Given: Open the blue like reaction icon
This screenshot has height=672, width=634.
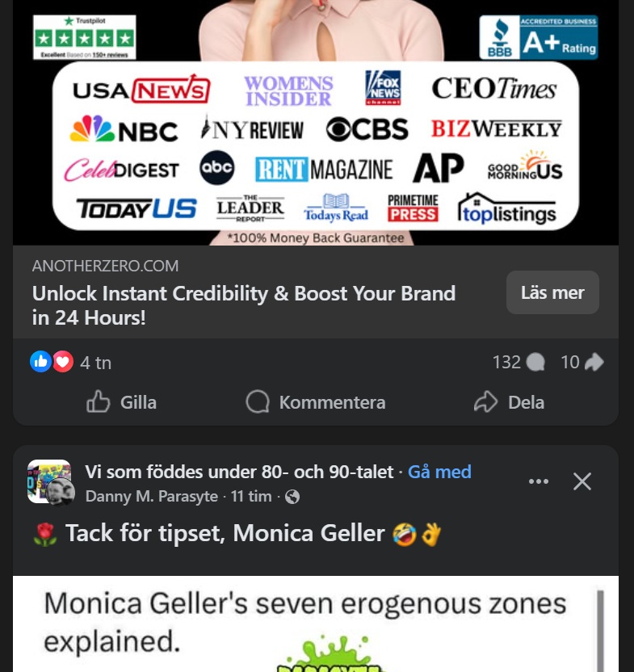Looking at the screenshot, I should [x=40, y=362].
